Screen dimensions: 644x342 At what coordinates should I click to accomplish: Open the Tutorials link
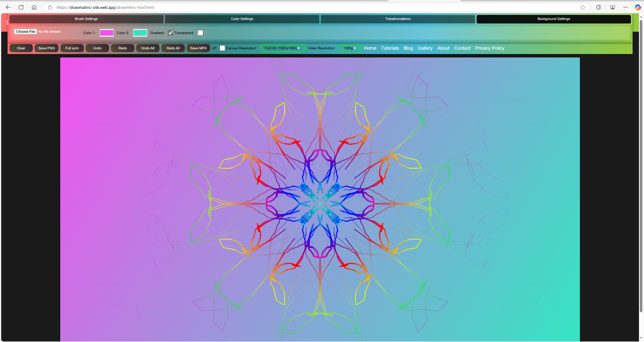tap(390, 48)
